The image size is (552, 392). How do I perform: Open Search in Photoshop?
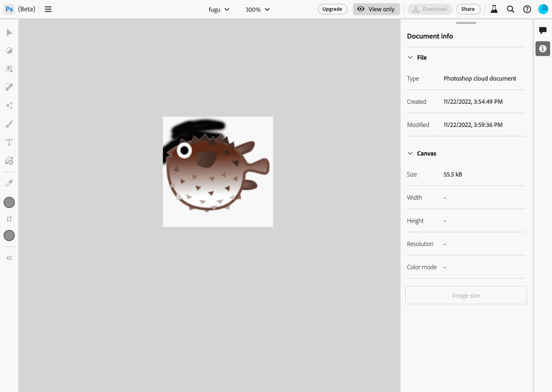pyautogui.click(x=511, y=9)
